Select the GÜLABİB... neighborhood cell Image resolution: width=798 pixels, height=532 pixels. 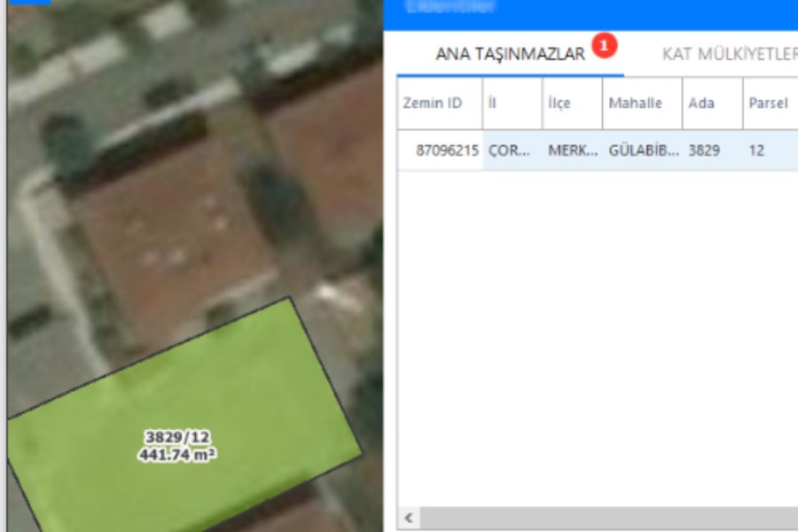pyautogui.click(x=642, y=151)
